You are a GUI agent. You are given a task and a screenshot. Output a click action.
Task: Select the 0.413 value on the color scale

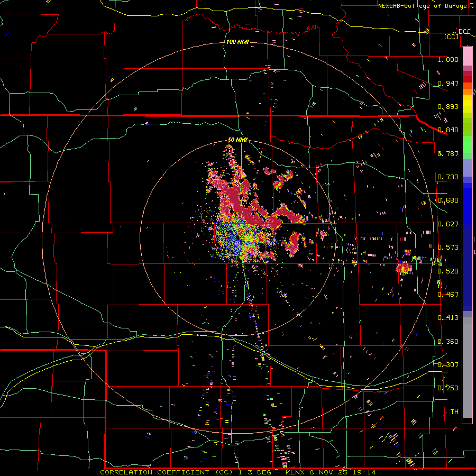click(448, 318)
